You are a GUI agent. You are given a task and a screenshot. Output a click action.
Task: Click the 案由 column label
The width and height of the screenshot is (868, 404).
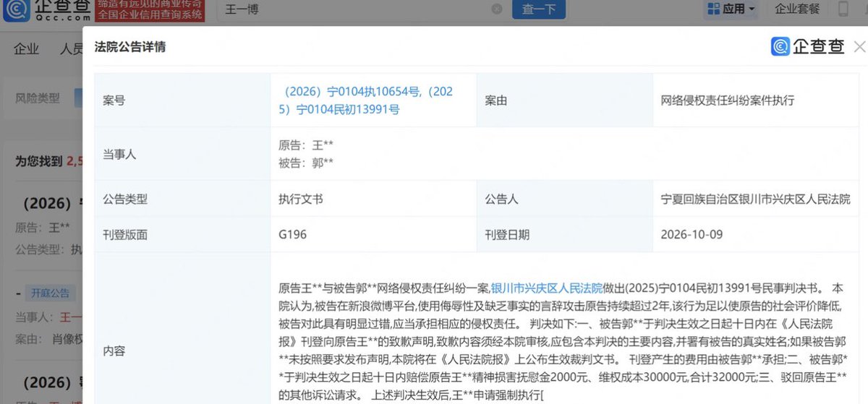[496, 100]
